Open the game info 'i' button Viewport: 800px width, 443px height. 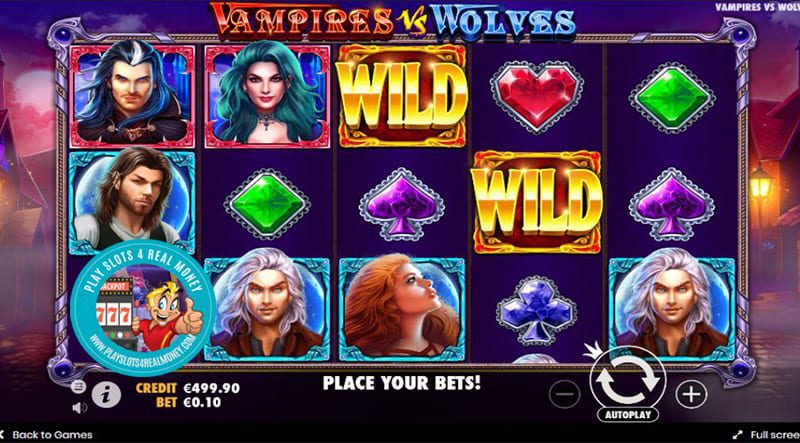pyautogui.click(x=106, y=395)
